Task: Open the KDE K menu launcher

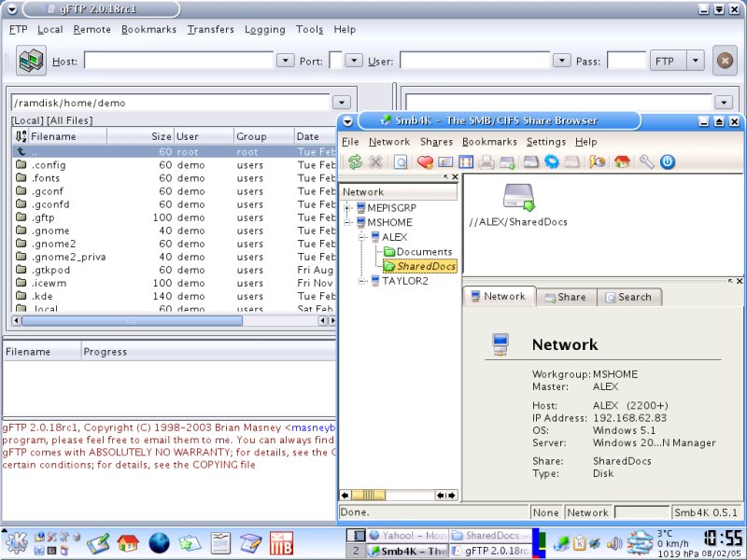Action: click(x=16, y=542)
